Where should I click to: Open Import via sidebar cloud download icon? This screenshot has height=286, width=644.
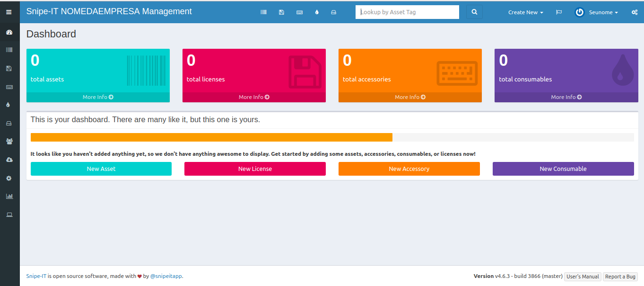pos(9,160)
